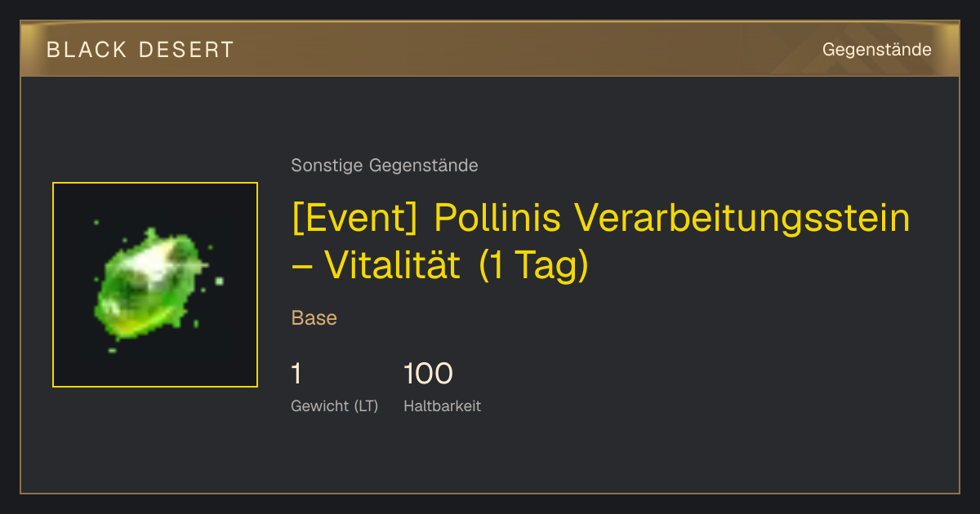Click the (1 Tag) duration text

(532, 266)
